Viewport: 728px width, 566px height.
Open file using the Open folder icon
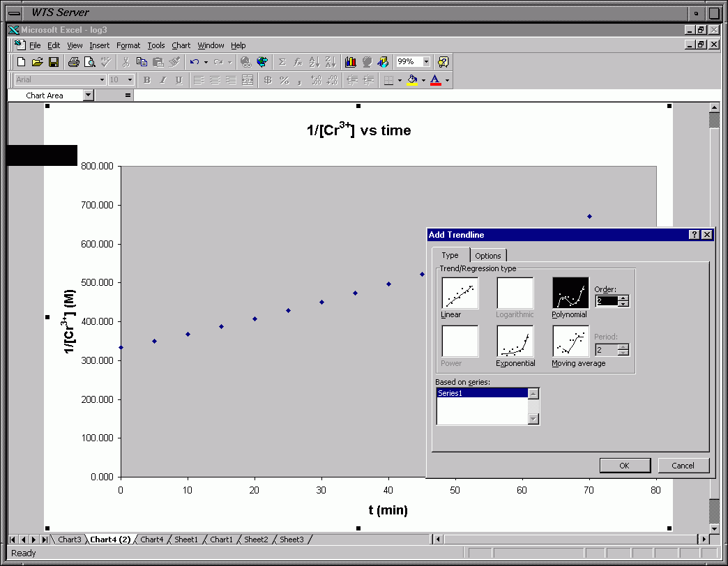pos(38,62)
